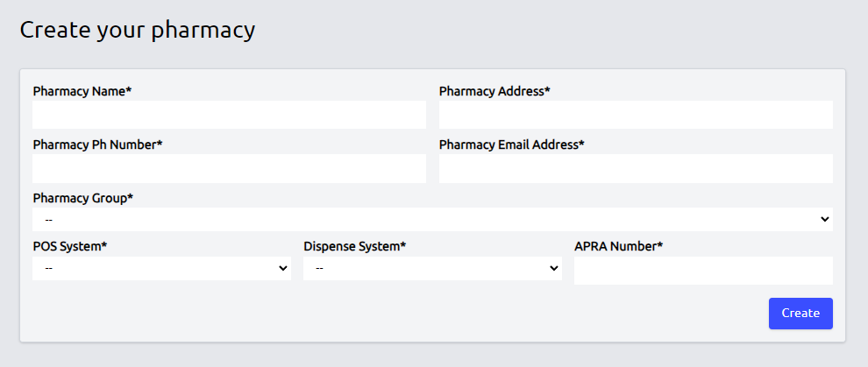The height and width of the screenshot is (367, 868).
Task: Click the "Pharmacy Name*" label
Action: tap(82, 91)
